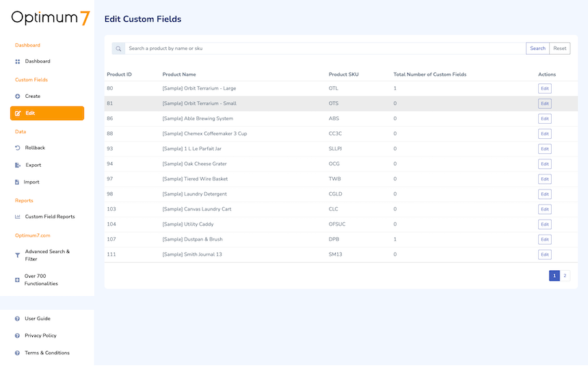Click the Privacy Policy help icon
This screenshot has width=588, height=383.
point(17,336)
